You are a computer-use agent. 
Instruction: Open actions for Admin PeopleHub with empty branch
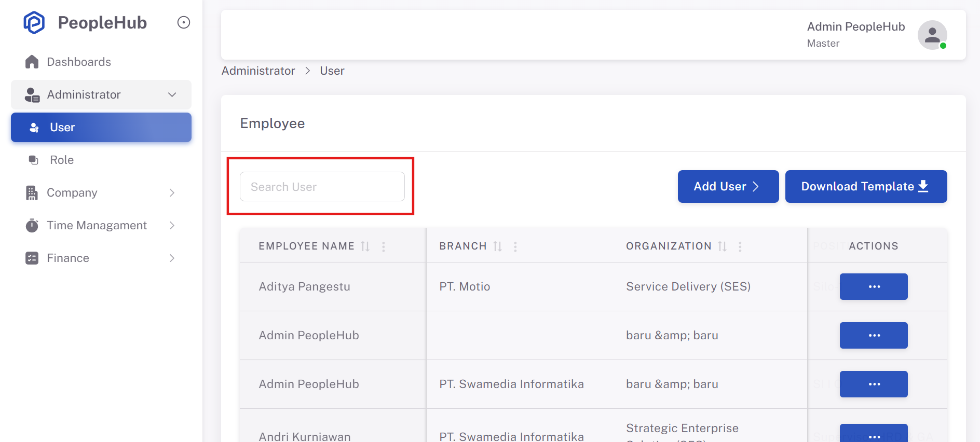coord(874,335)
